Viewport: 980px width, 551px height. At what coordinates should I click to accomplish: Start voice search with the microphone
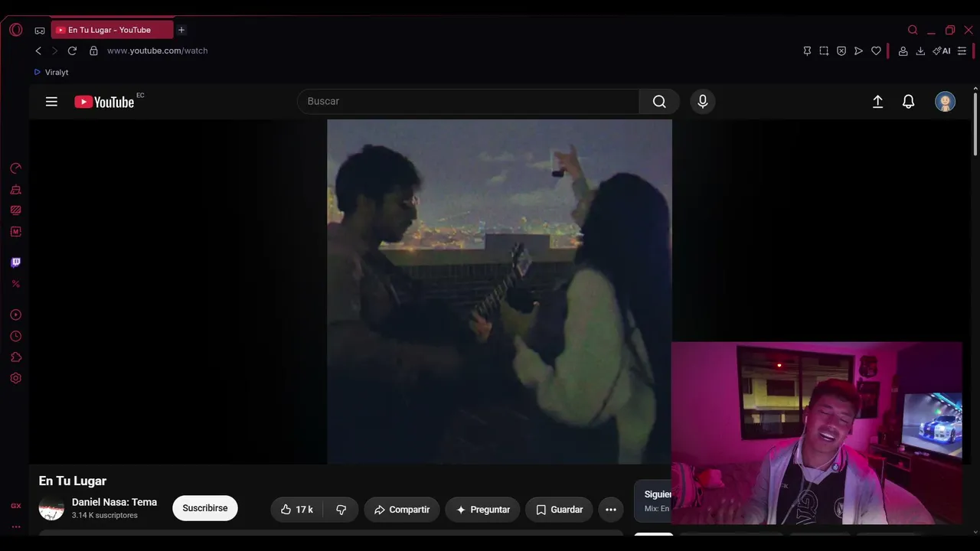pyautogui.click(x=703, y=101)
